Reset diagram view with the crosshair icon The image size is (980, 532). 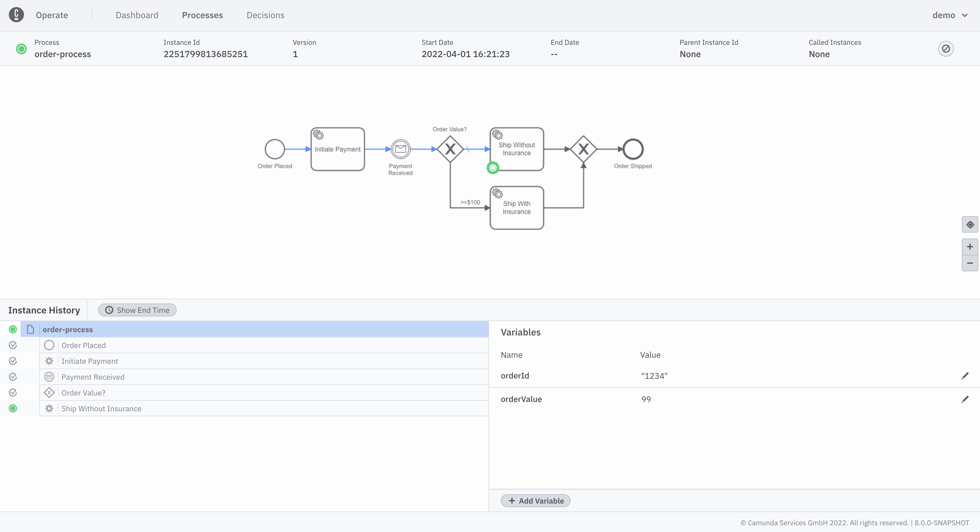click(970, 224)
